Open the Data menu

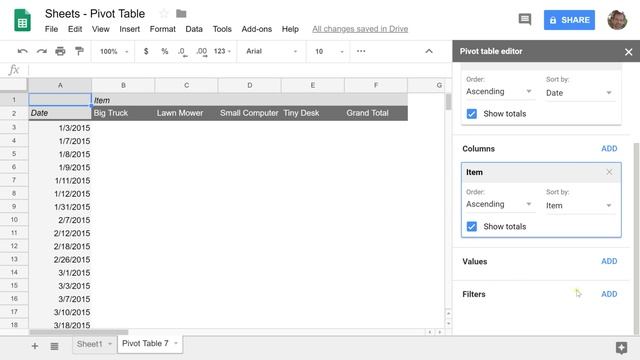194,29
